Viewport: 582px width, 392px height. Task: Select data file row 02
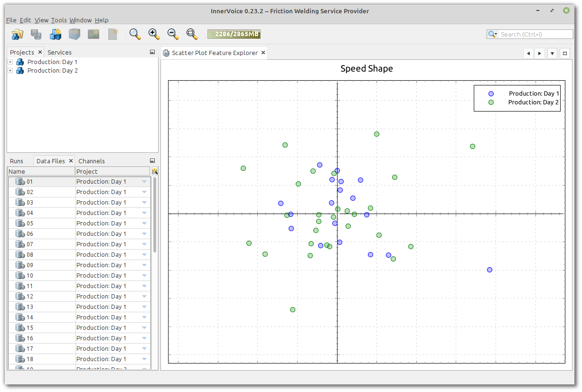tap(79, 192)
